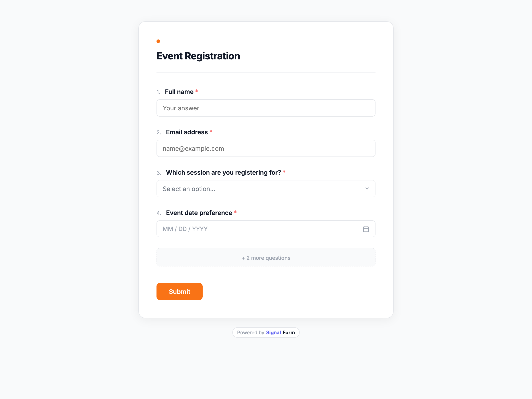Click the "Powered by" text in footer badge

click(x=250, y=332)
